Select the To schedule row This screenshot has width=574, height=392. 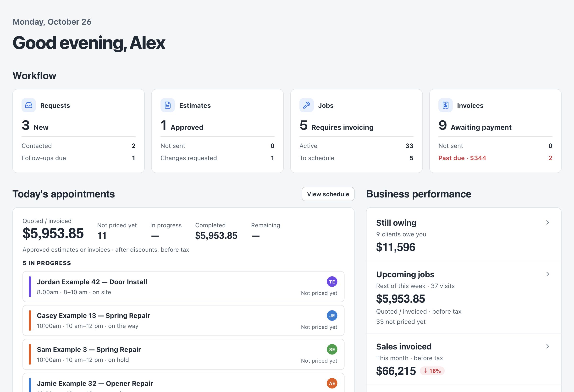[x=356, y=158]
